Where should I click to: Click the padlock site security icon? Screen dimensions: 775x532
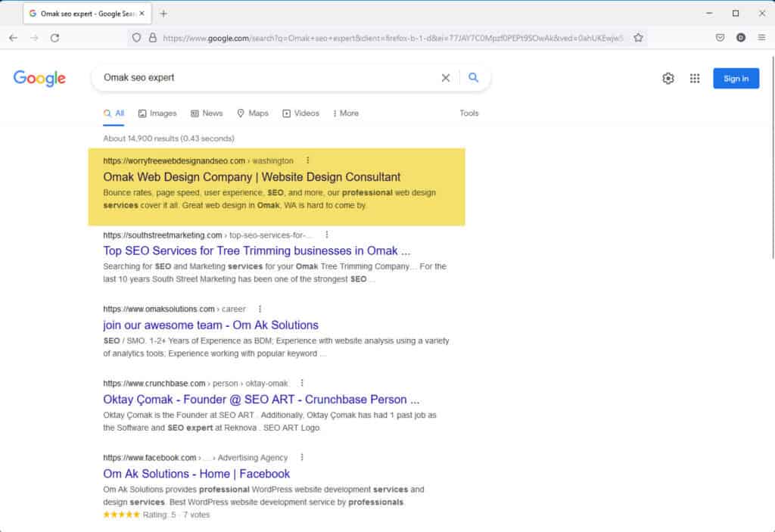pyautogui.click(x=153, y=38)
